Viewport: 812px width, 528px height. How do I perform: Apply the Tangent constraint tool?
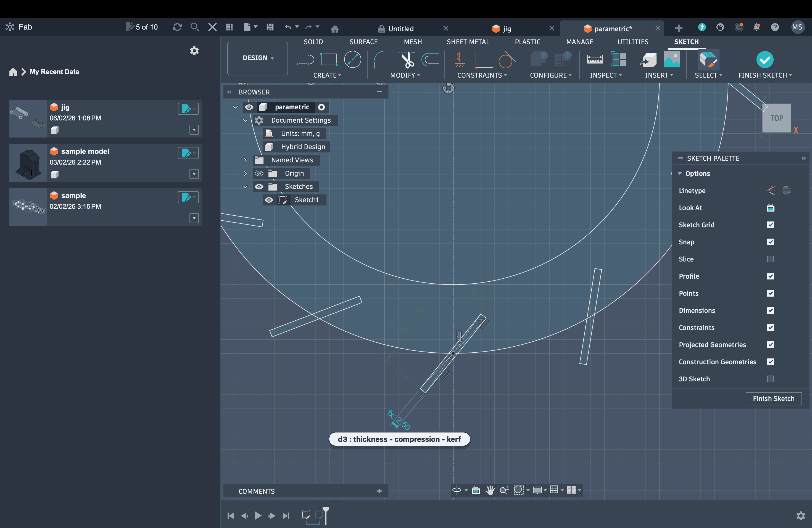[506, 60]
